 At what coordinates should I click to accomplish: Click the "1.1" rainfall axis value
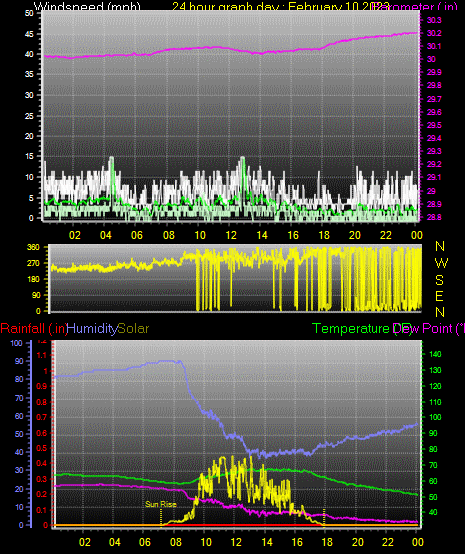tap(42, 355)
